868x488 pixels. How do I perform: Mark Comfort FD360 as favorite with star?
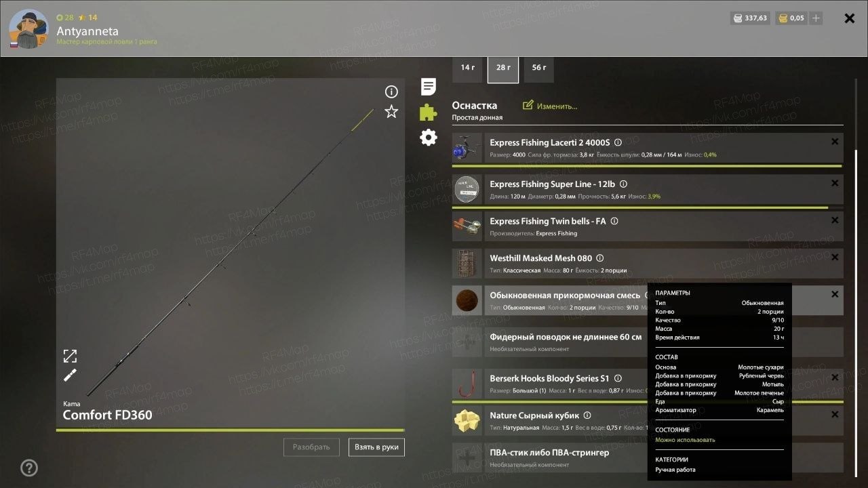tap(391, 112)
